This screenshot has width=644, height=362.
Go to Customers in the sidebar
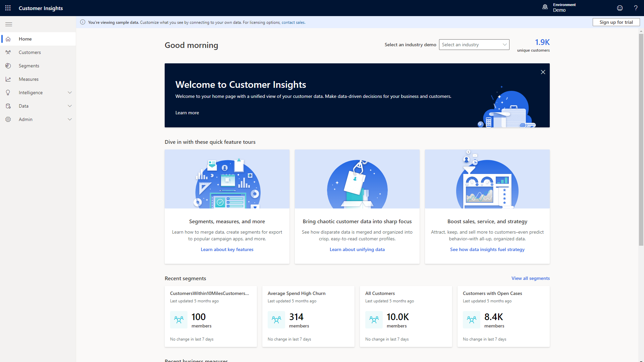[x=30, y=52]
